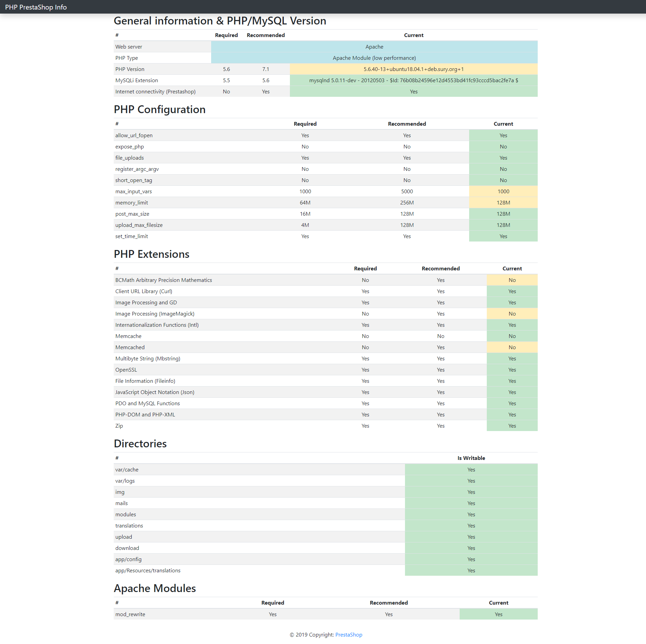The width and height of the screenshot is (646, 644).
Task: Select the Internet connectivity Yes cell
Action: [x=413, y=91]
